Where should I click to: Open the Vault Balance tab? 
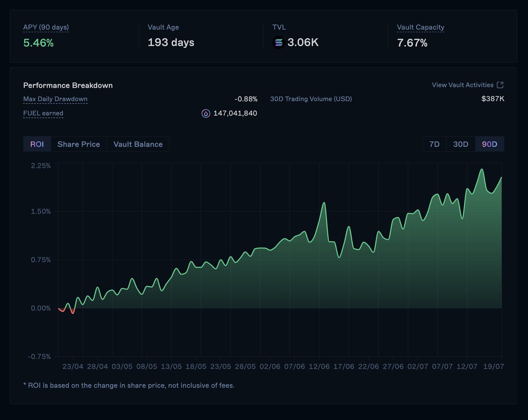point(138,144)
